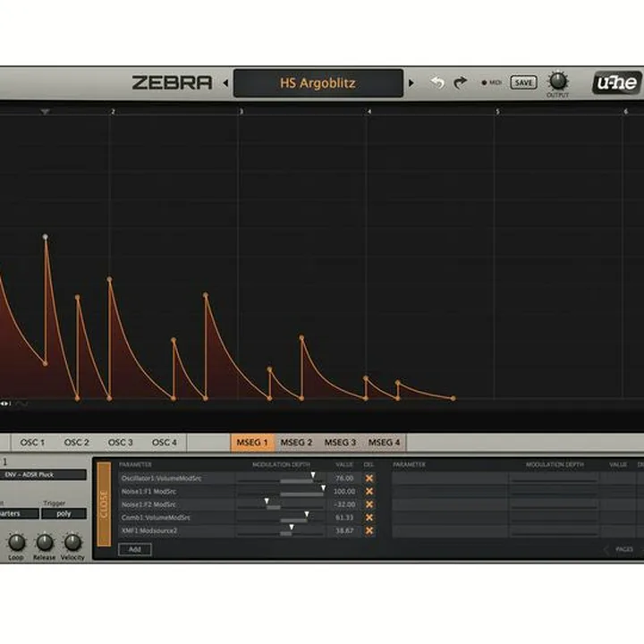The image size is (644, 644).
Task: Open the HS Argoblitz preset browser display
Action: [x=318, y=83]
